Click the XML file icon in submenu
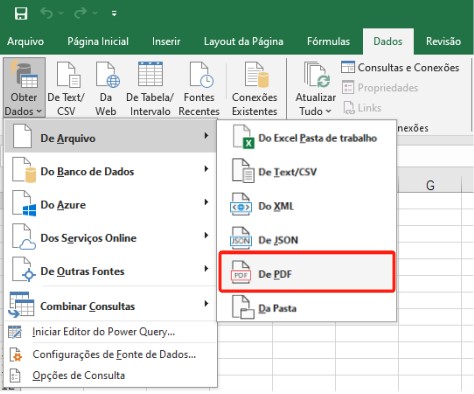 (x=241, y=204)
